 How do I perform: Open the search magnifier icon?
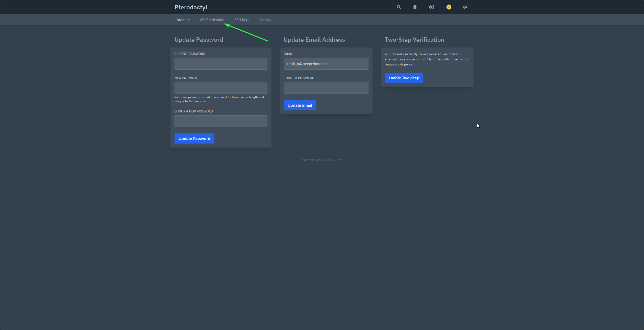click(x=399, y=7)
